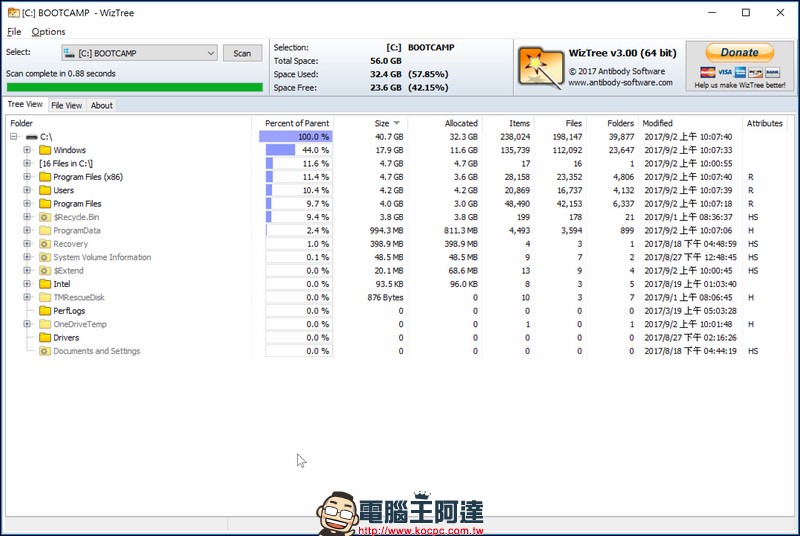This screenshot has width=800, height=536.
Task: Click the 100.0 % percent bar for C:\
Action: coord(296,137)
